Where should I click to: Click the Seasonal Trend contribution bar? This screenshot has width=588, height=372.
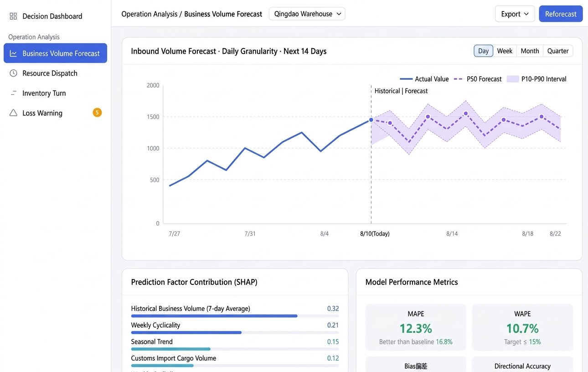235,349
